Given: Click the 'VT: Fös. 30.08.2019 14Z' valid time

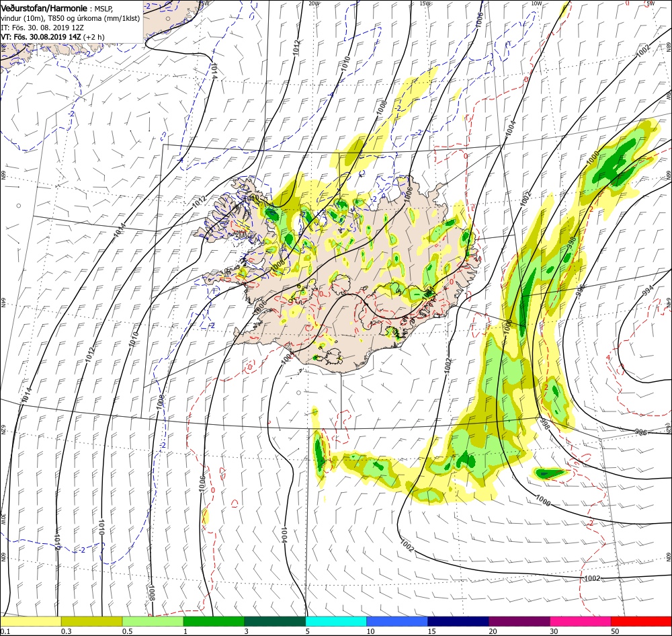Looking at the screenshot, I should (x=41, y=37).
